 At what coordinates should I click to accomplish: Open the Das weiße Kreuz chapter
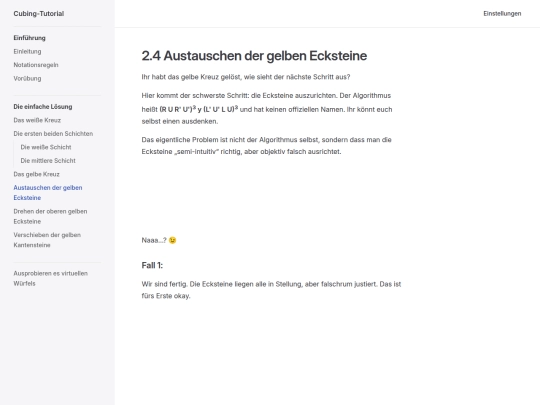[37, 120]
